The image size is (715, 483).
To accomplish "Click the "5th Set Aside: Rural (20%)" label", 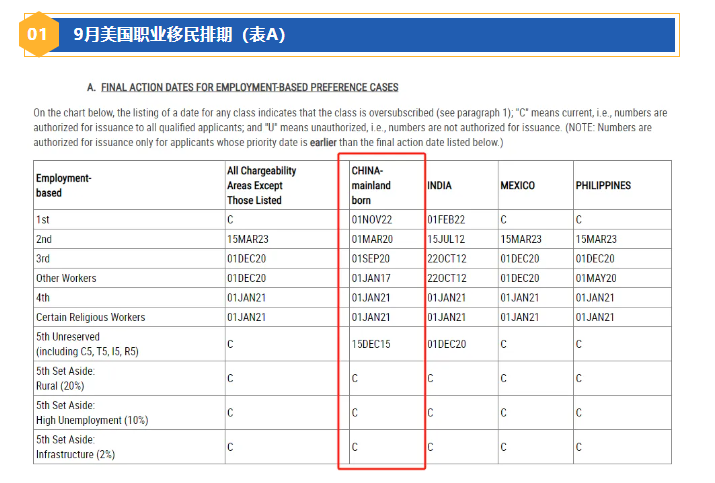I will pyautogui.click(x=66, y=378).
